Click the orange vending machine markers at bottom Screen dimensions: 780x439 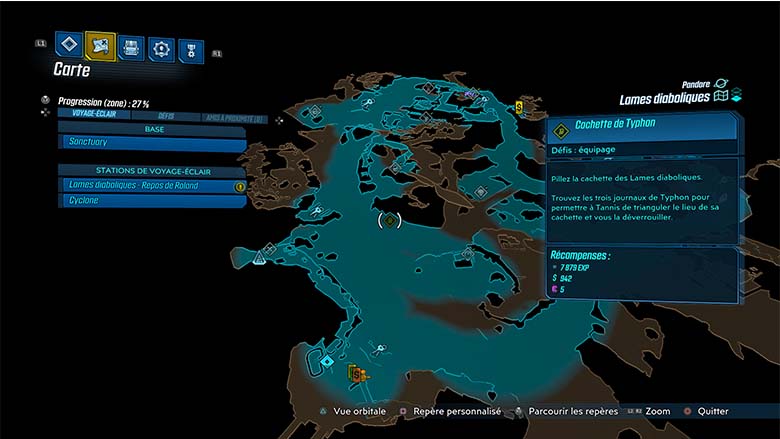357,374
